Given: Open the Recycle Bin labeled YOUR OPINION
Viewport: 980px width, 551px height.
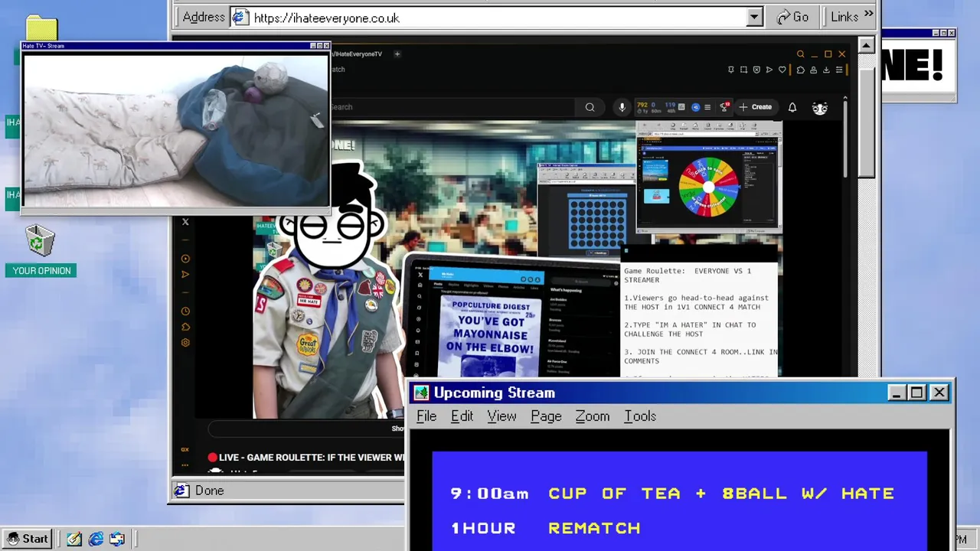Looking at the screenshot, I should click(x=40, y=251).
